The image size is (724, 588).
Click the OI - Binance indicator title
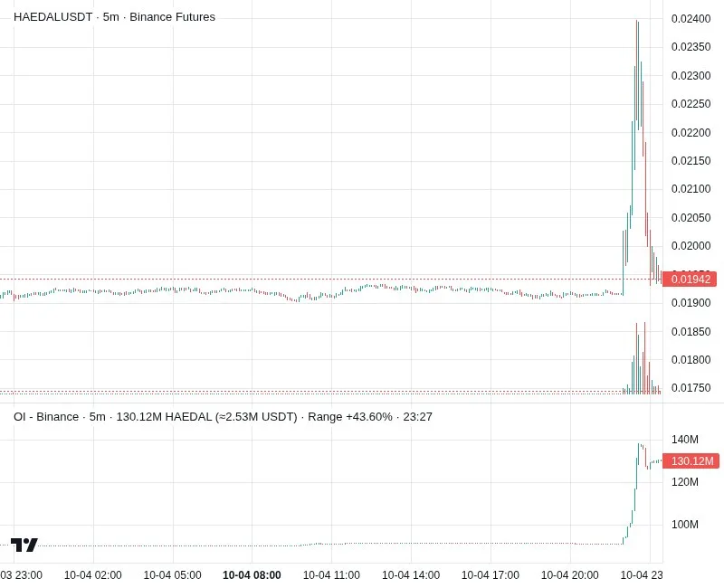46,417
